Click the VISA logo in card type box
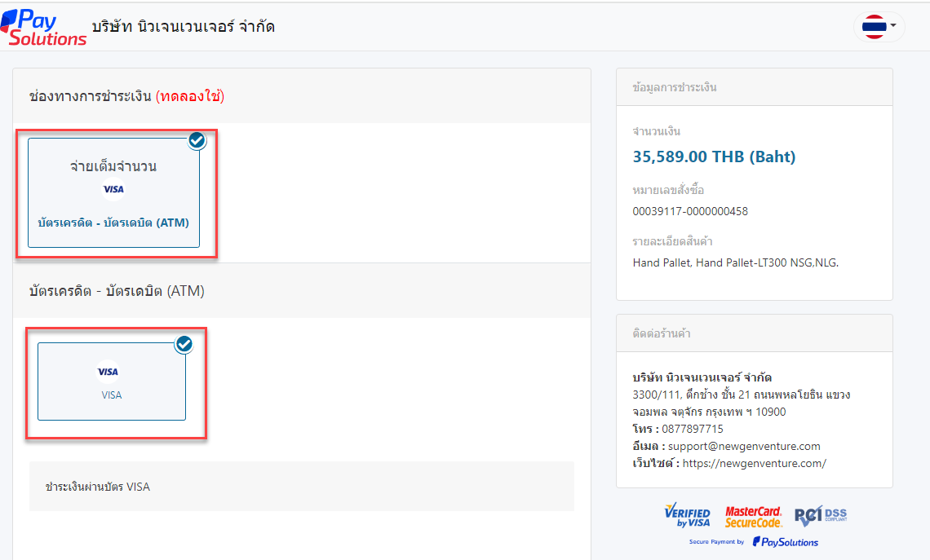Screen dimensions: 930x560 coord(108,372)
